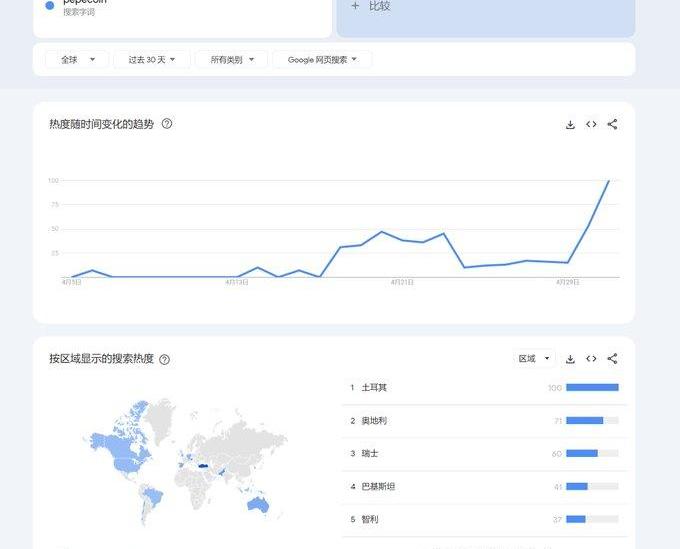680x549 pixels.
Task: Click the peak point on the trend line
Action: pos(608,181)
